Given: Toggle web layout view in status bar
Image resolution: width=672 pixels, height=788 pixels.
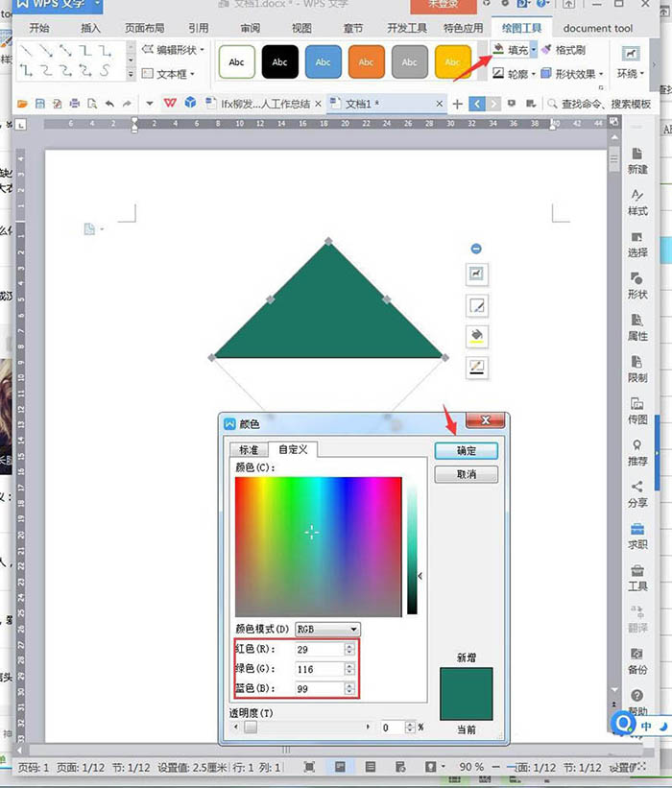Looking at the screenshot, I should [400, 767].
